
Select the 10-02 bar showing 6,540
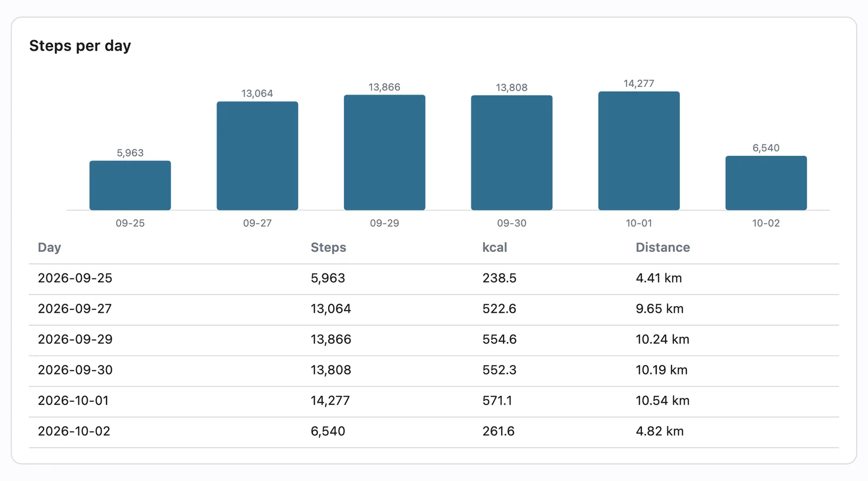[766, 183]
